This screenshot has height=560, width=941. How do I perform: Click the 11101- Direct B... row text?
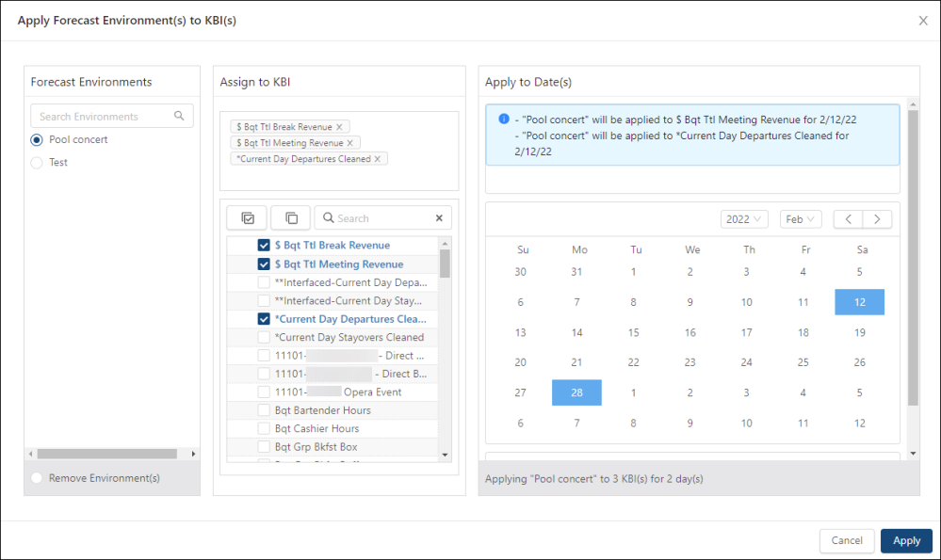(x=350, y=374)
